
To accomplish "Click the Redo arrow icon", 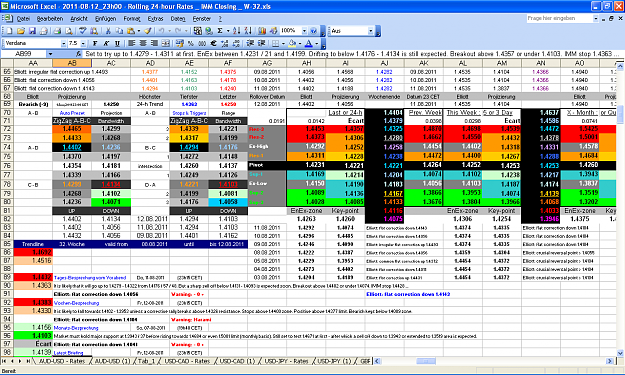I will coord(178,31).
